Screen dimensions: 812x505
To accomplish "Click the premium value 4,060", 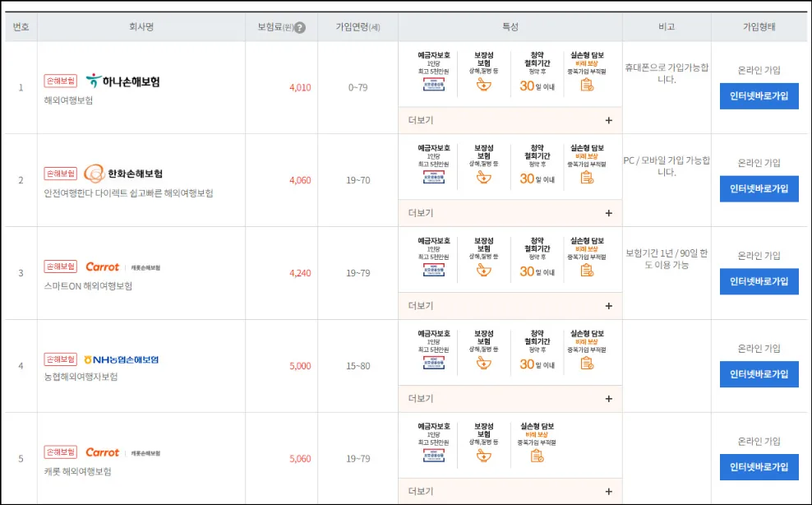I will (x=300, y=180).
